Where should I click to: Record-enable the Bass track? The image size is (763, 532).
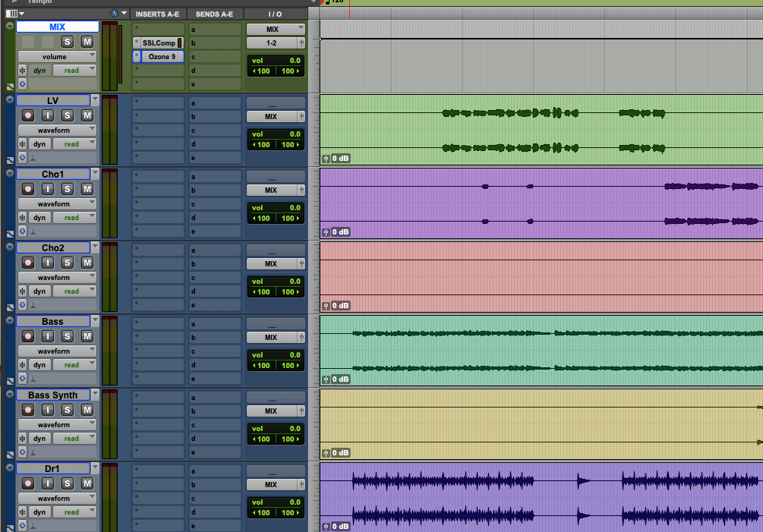pos(28,336)
